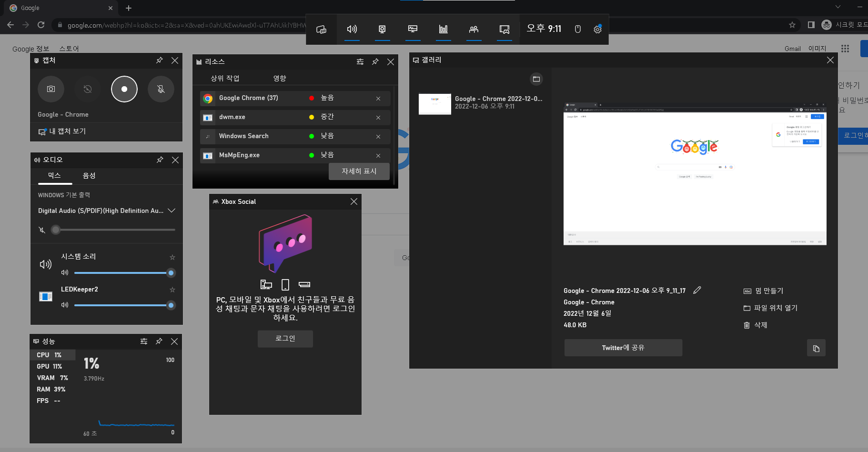Pin the Audio widget
This screenshot has width=868, height=452.
[x=160, y=160]
